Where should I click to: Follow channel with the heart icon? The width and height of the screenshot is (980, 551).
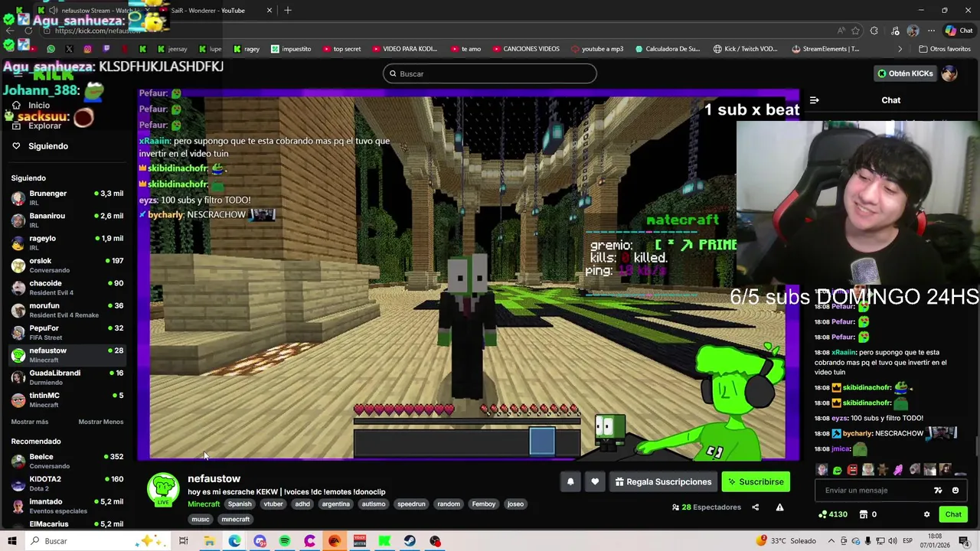point(595,482)
